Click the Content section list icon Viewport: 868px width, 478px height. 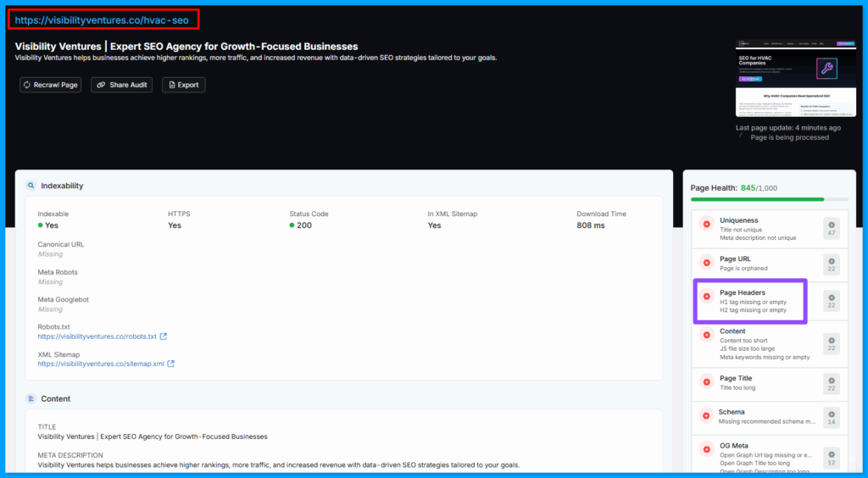pyautogui.click(x=31, y=399)
